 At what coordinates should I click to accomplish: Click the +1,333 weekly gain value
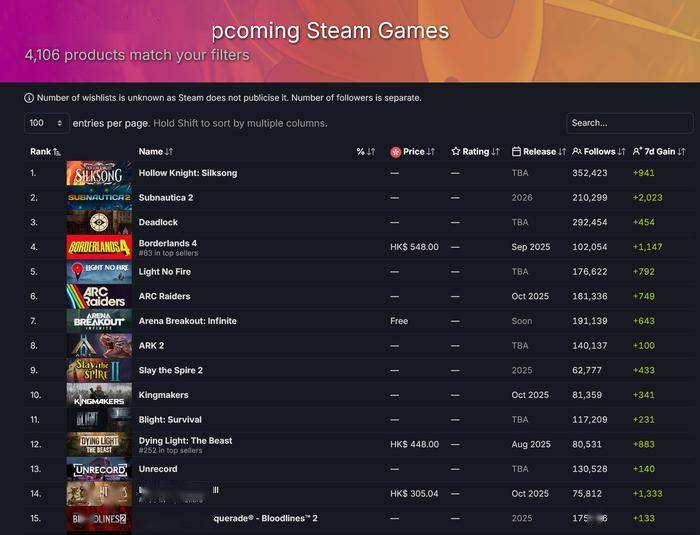647,493
